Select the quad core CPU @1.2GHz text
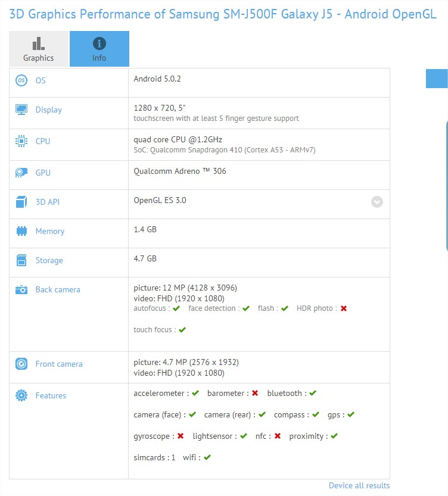Image resolution: width=448 pixels, height=496 pixels. pos(178,139)
